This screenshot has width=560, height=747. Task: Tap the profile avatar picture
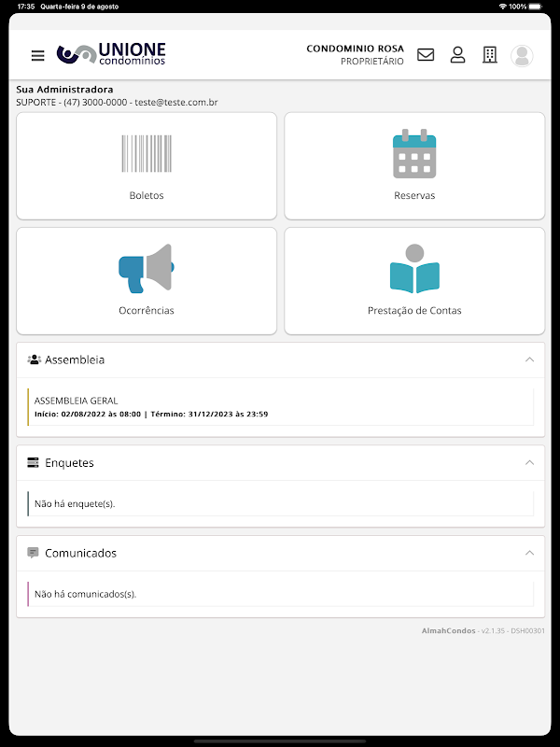pyautogui.click(x=522, y=56)
